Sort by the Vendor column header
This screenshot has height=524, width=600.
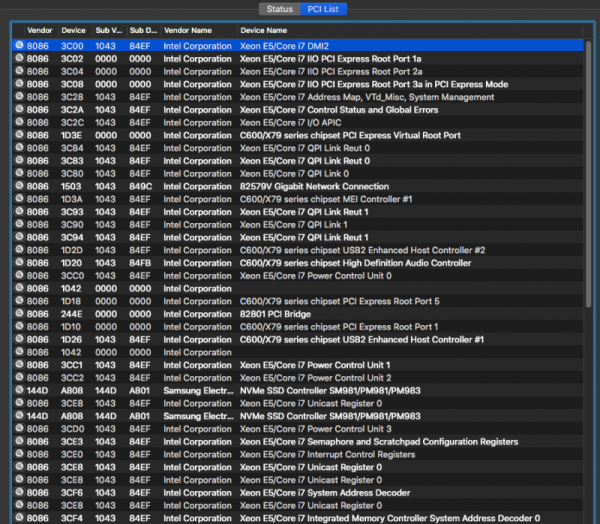coord(40,31)
